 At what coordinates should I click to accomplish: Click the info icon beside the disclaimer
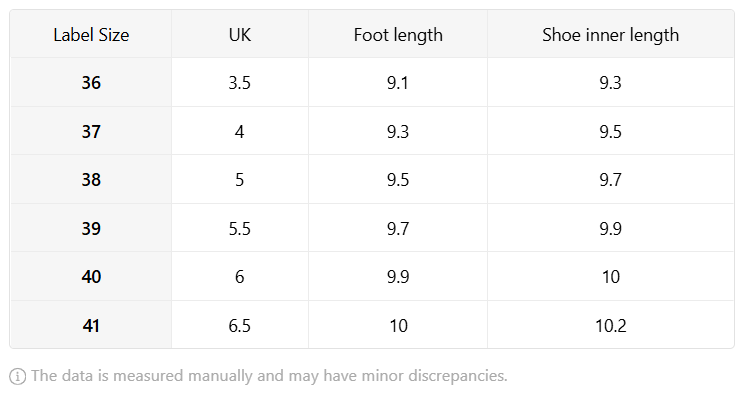pyautogui.click(x=18, y=377)
